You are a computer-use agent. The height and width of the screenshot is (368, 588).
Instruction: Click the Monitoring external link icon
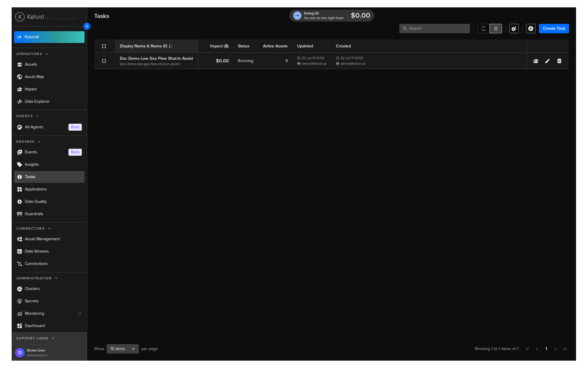pyautogui.click(x=80, y=313)
